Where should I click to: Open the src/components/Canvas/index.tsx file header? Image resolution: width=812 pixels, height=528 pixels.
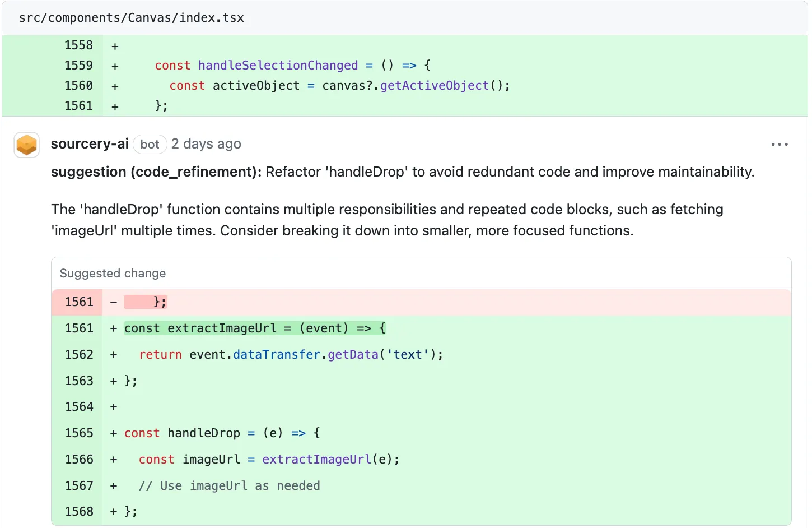pos(131,17)
